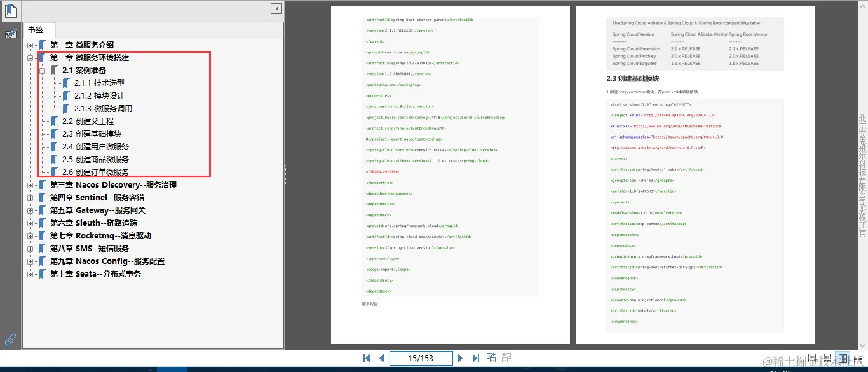The image size is (868, 372).
Task: Click the bookmark icon of 第九章 Nacos Config
Action: click(x=42, y=261)
